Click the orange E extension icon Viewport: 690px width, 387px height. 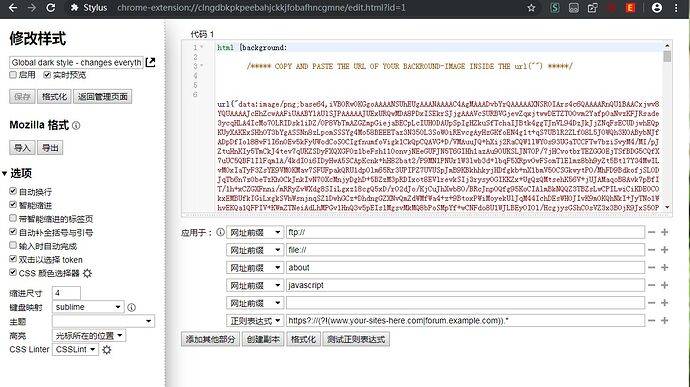(x=631, y=7)
